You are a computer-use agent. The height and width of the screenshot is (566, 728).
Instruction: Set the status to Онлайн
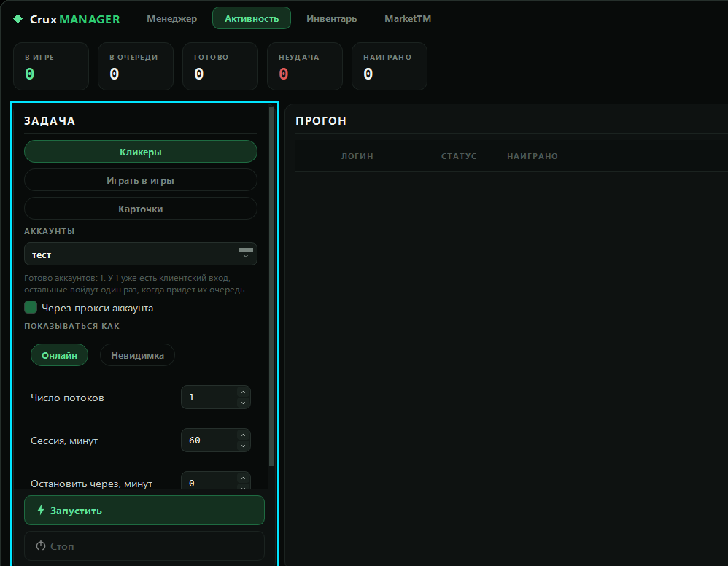(59, 355)
